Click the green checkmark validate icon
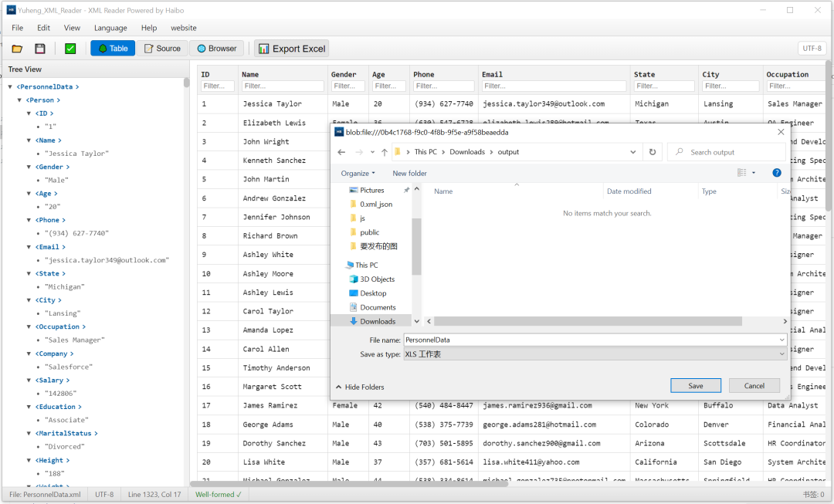The height and width of the screenshot is (504, 834). coord(70,49)
